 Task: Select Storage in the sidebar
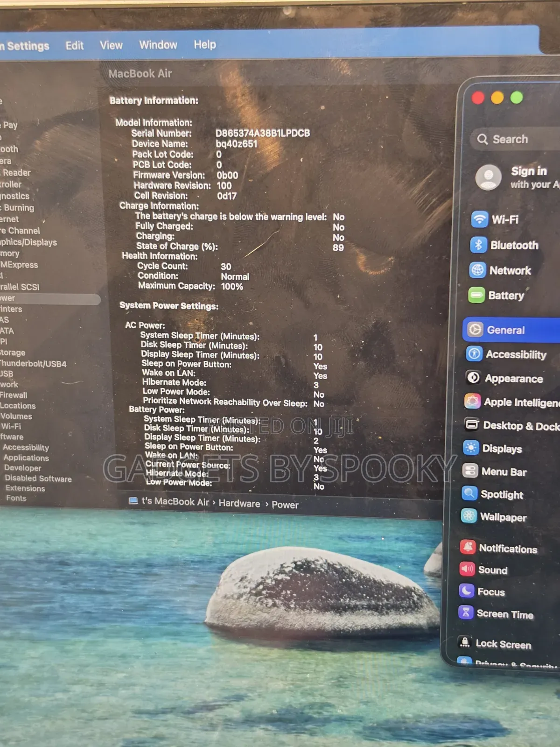coord(13,353)
